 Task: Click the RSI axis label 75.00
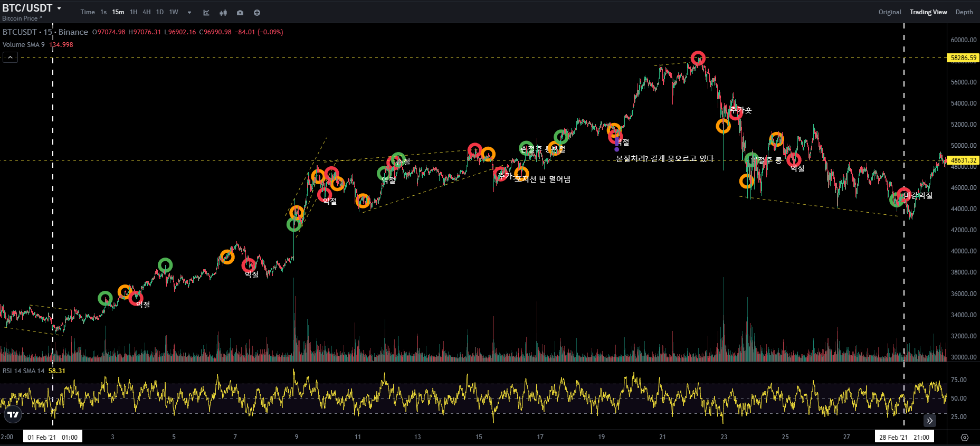[959, 380]
